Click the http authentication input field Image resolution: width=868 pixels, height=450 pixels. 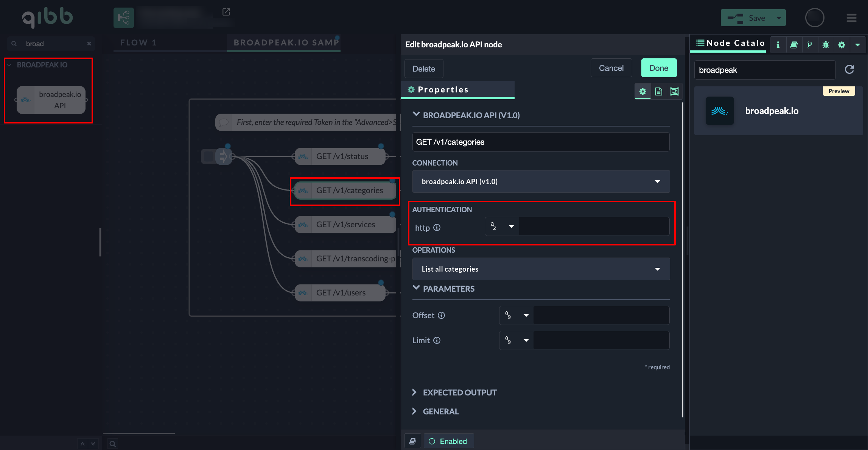coord(593,227)
